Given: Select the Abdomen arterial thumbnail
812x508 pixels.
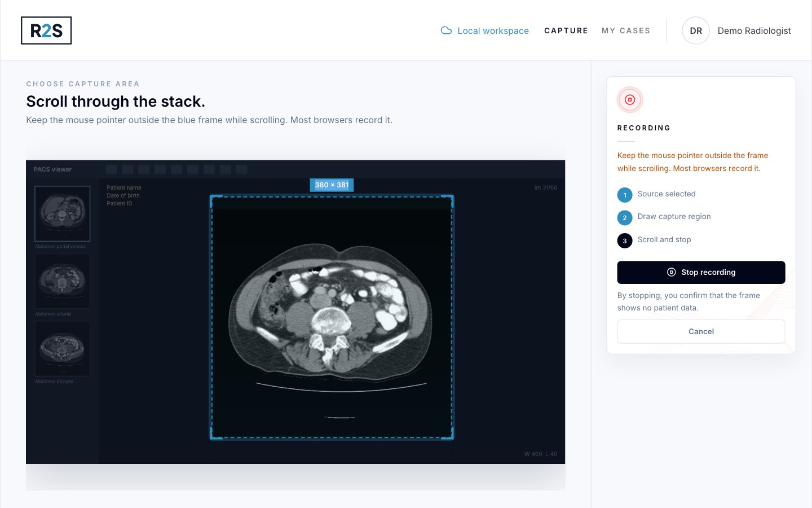Looking at the screenshot, I should pyautogui.click(x=63, y=281).
